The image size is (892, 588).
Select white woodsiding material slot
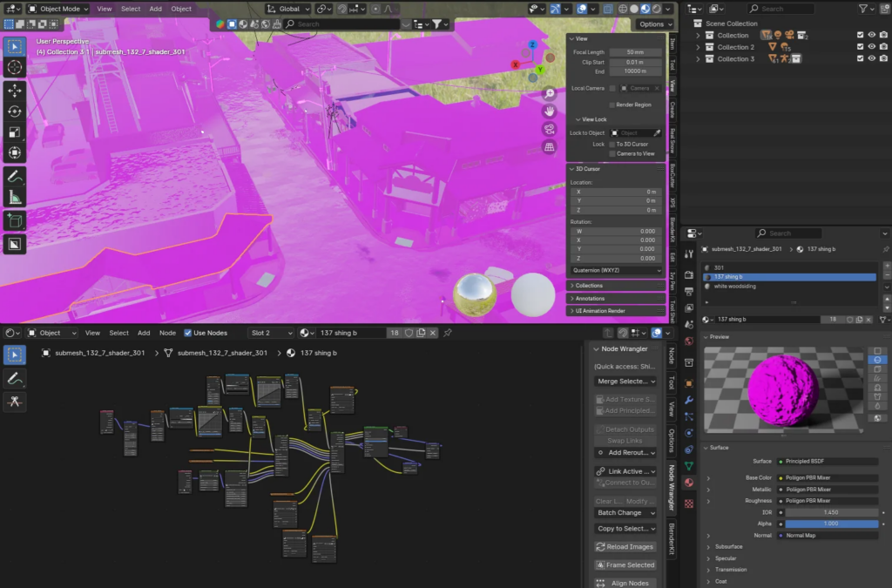click(x=790, y=287)
